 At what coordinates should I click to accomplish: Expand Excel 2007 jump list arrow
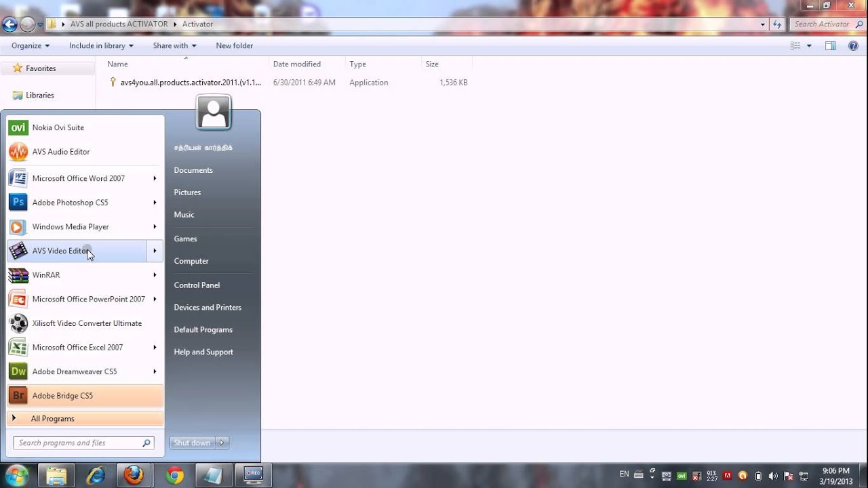(x=155, y=347)
